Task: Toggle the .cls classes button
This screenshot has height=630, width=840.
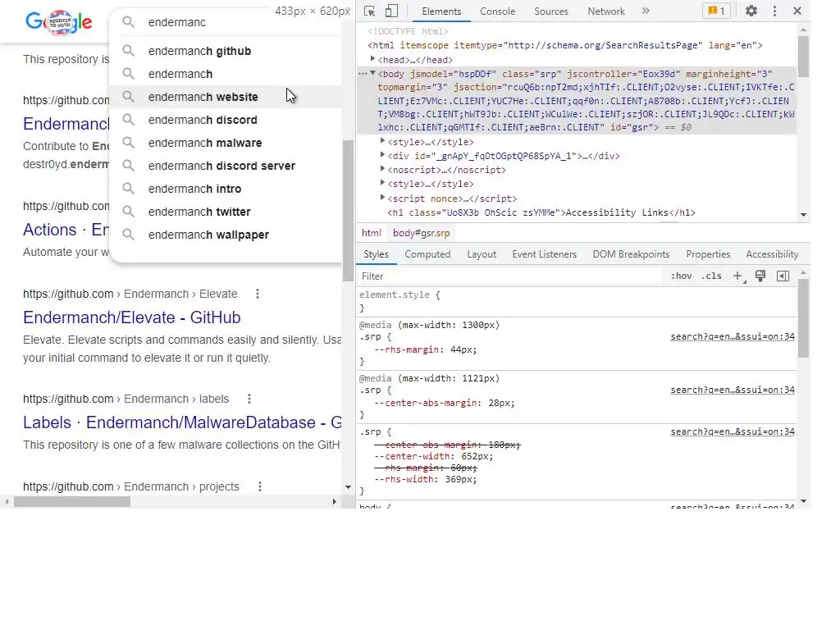Action: [x=711, y=276]
